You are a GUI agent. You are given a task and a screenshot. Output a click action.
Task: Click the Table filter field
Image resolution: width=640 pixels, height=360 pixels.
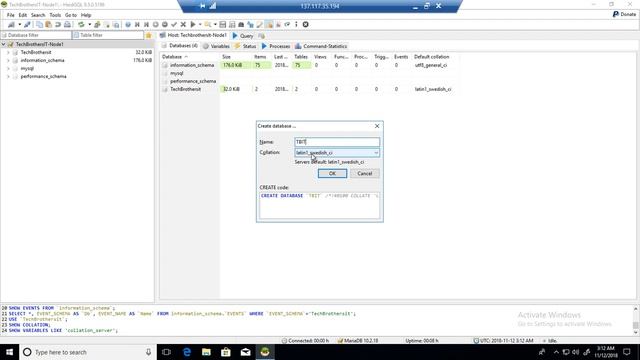(108, 36)
